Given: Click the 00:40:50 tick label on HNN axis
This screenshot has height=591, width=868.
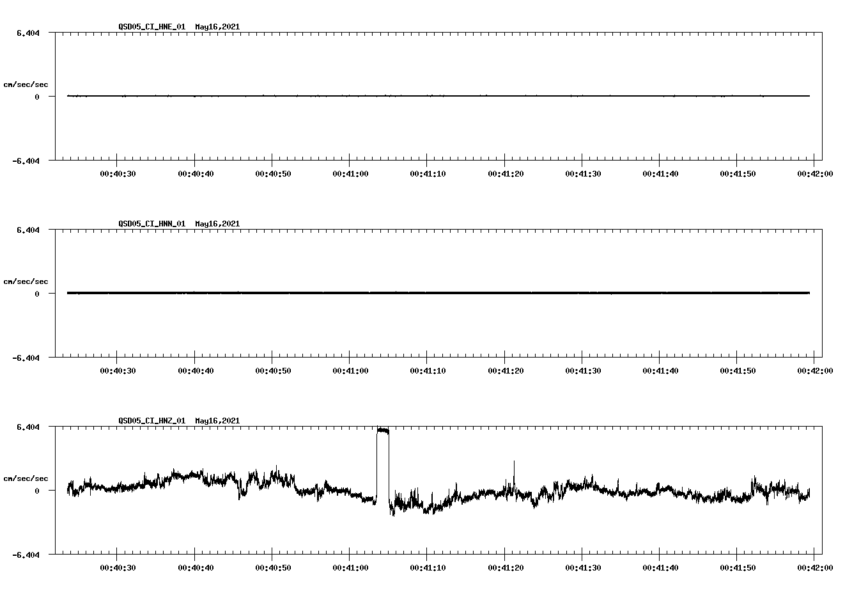Looking at the screenshot, I should point(273,369).
